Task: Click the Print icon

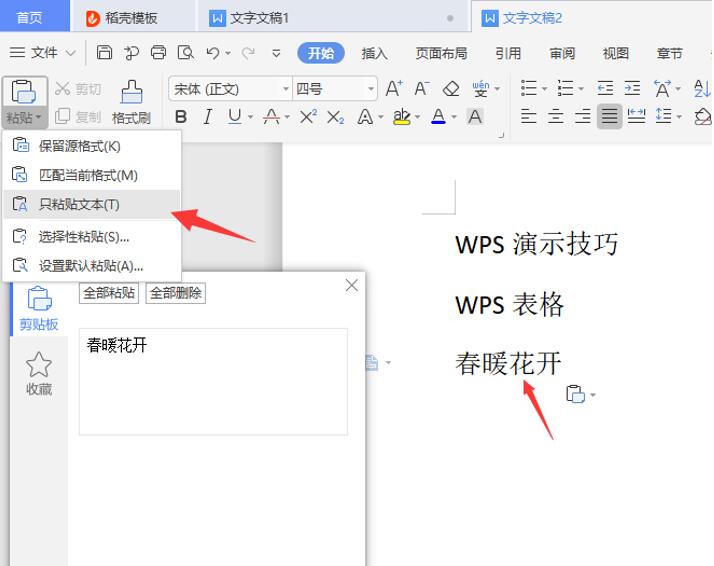Action: point(158,53)
